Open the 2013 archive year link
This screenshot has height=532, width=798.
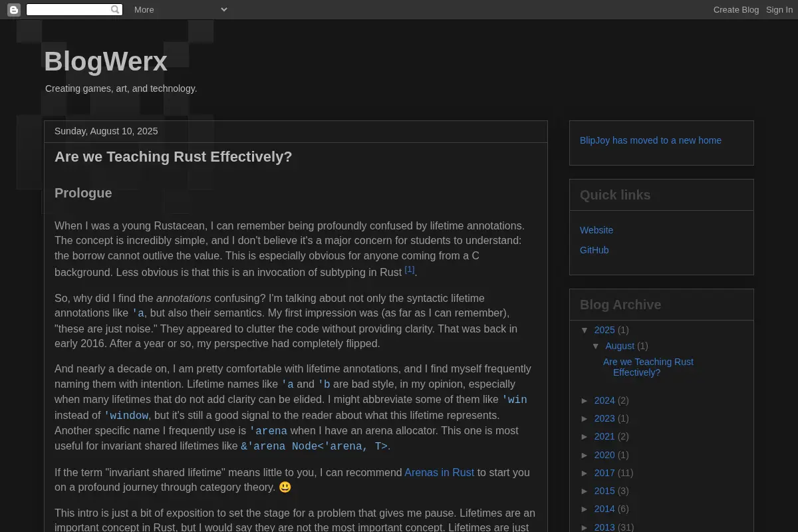tap(604, 527)
